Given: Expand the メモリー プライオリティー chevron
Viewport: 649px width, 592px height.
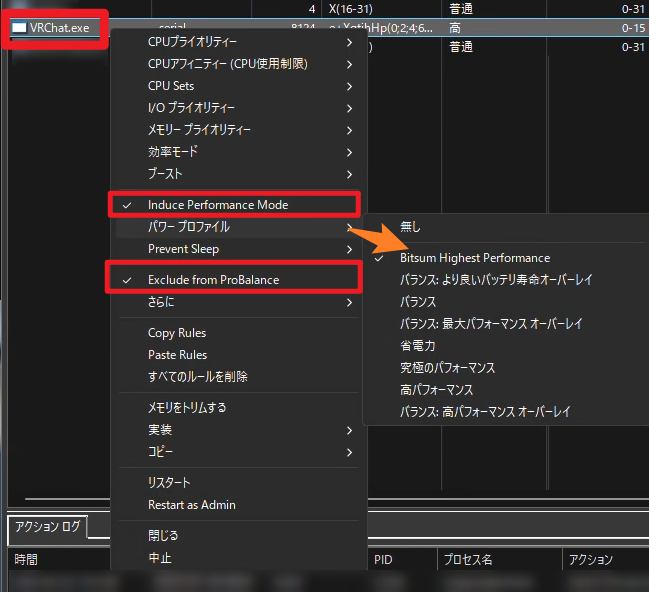Looking at the screenshot, I should (349, 130).
